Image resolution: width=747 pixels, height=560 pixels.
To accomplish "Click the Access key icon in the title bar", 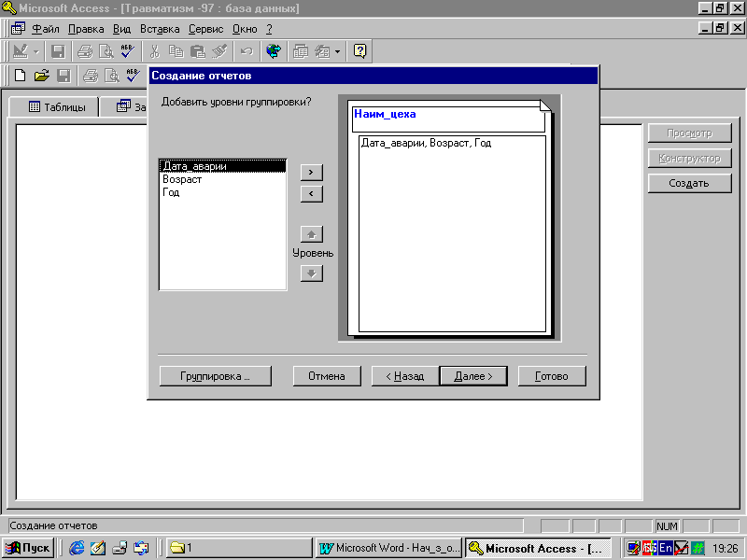I will click(x=8, y=7).
